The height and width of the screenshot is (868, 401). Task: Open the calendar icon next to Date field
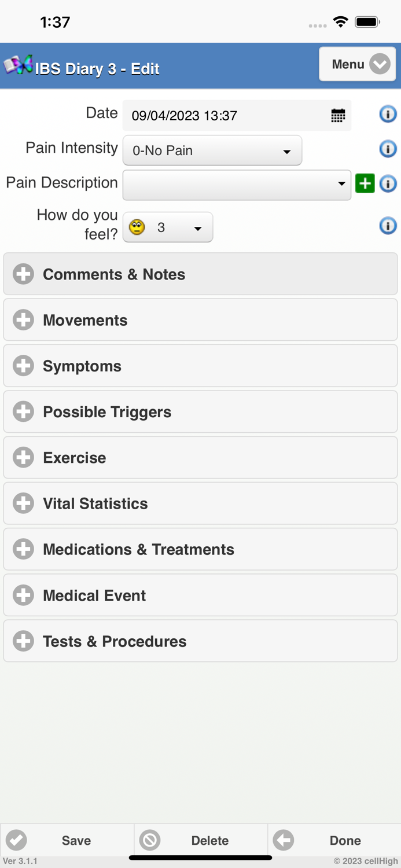pyautogui.click(x=337, y=115)
